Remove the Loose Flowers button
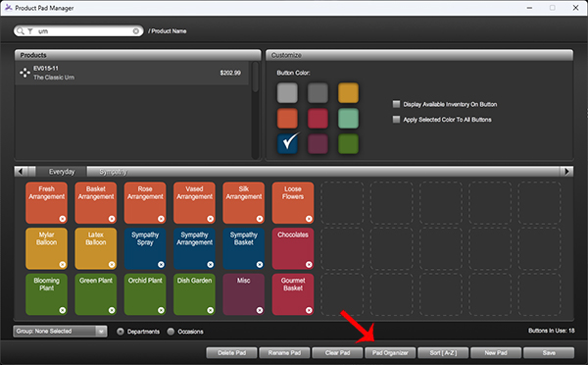Screen dimensions: 588x365 point(309,219)
